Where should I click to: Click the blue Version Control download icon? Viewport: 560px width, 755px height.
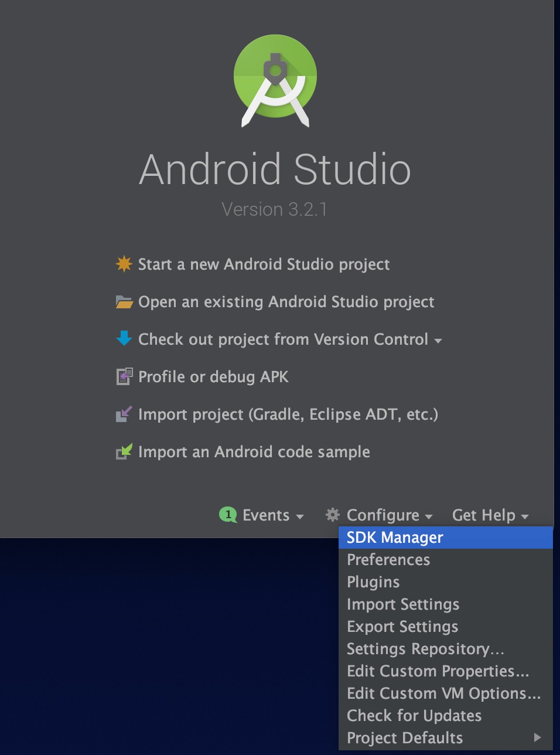[x=124, y=339]
